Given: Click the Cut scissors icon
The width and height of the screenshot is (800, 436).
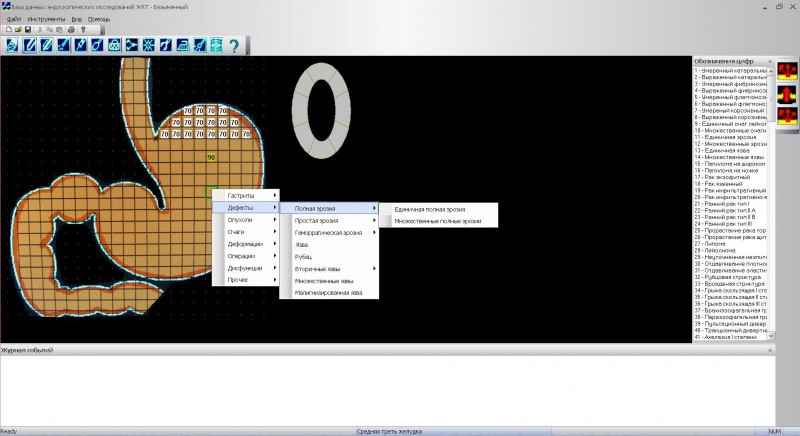Looking at the screenshot, I should click(x=40, y=30).
